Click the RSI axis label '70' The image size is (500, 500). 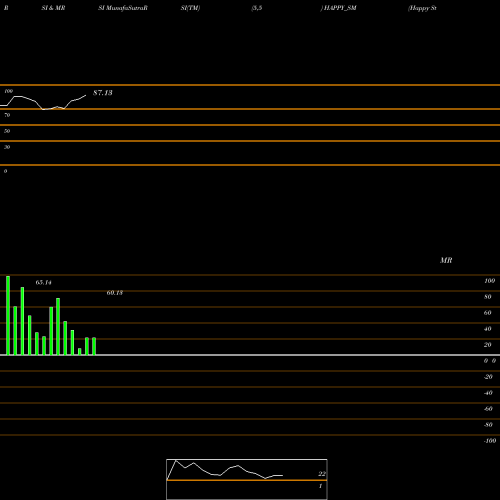(7, 115)
